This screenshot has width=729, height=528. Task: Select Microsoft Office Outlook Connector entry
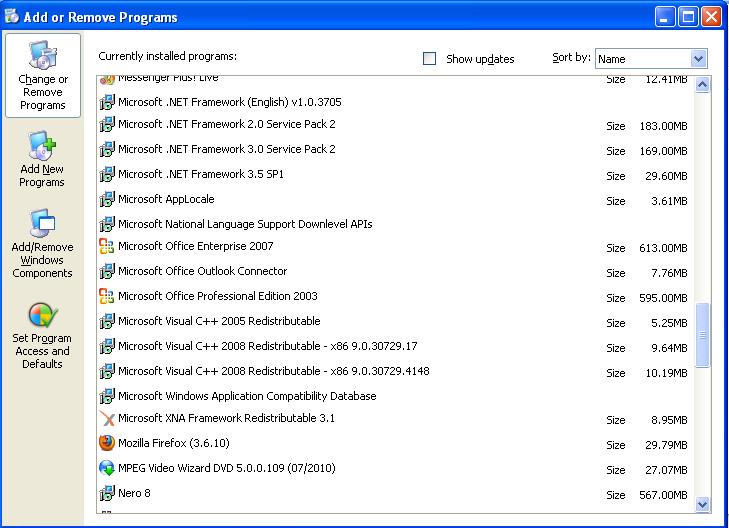pos(202,271)
